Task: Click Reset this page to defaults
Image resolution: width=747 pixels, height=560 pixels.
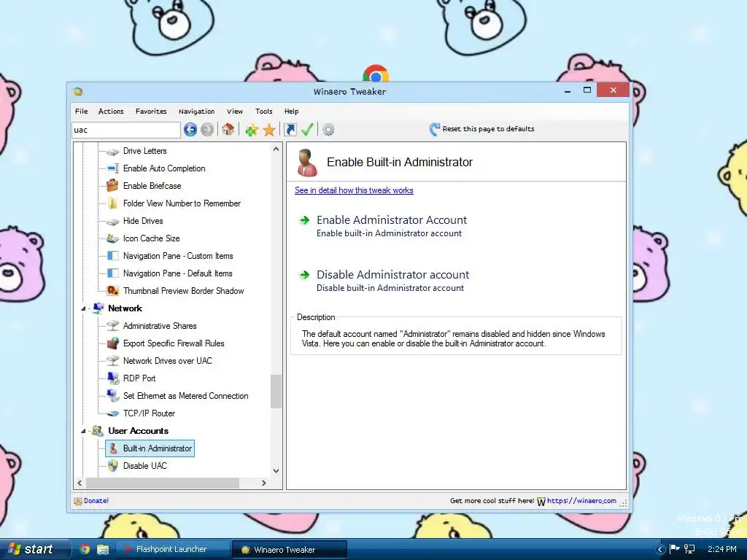Action: pos(488,128)
